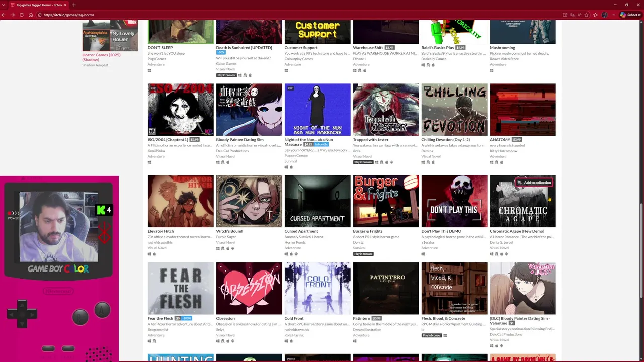
Task: Click the 'DON'T SLEEP' game title
Action: pyautogui.click(x=160, y=48)
